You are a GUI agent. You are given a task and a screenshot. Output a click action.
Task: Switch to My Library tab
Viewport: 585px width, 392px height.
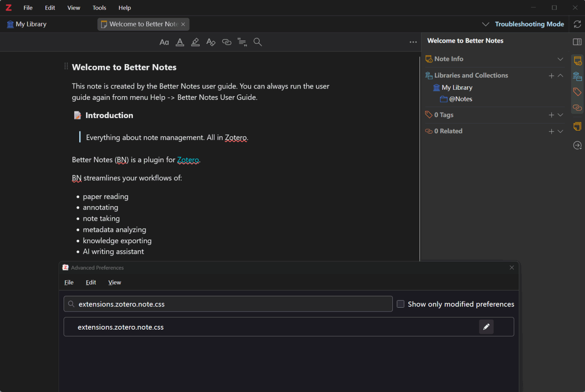point(27,24)
